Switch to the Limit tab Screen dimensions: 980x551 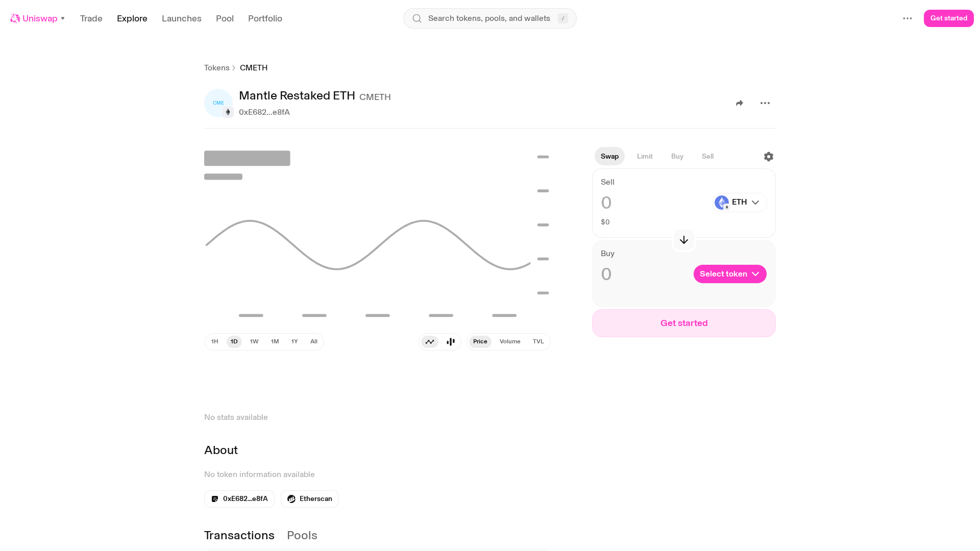[x=645, y=157]
